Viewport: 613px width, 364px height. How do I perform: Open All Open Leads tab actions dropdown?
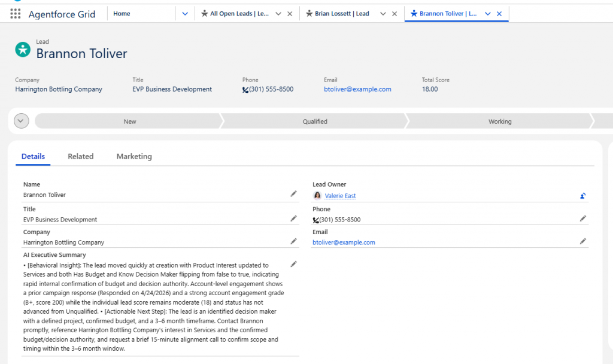click(x=278, y=14)
